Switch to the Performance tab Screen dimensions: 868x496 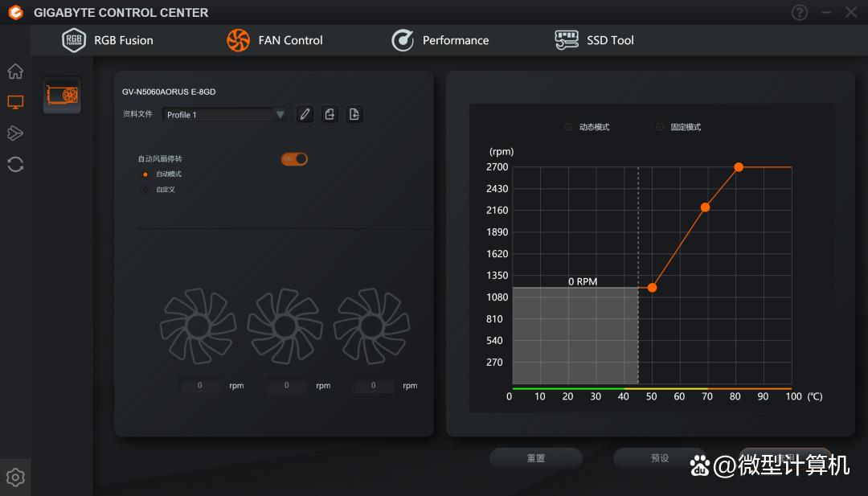440,40
